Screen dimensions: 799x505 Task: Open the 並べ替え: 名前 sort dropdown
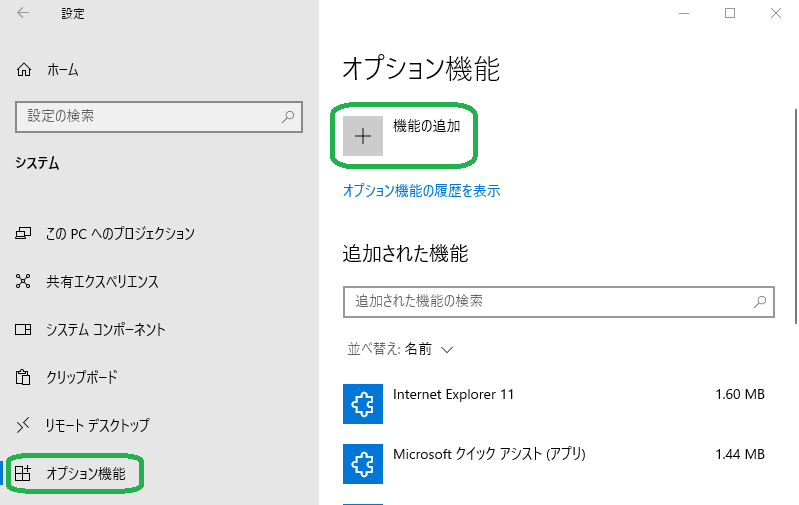[x=401, y=350]
